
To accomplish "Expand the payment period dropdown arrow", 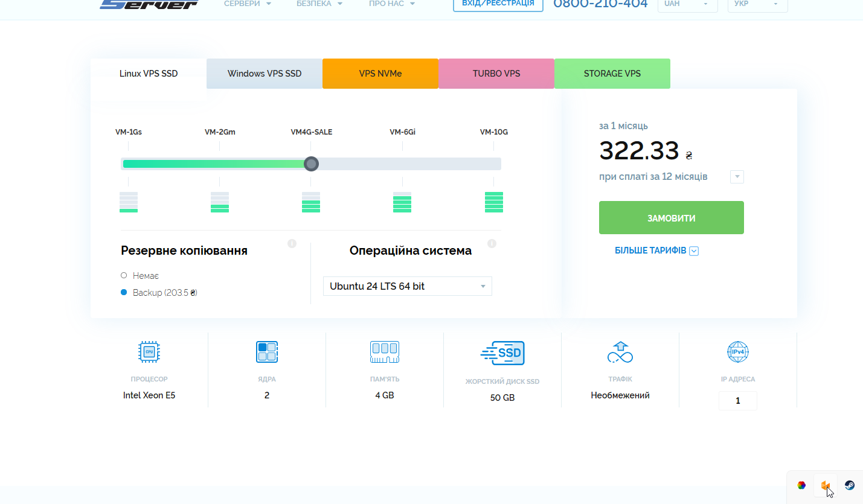I will pos(737,177).
